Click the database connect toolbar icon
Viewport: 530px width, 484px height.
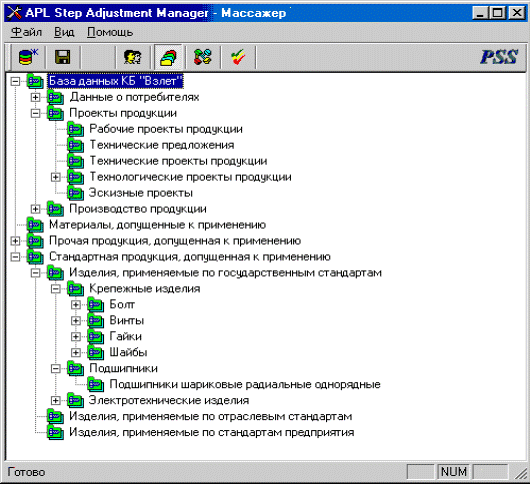coord(28,56)
